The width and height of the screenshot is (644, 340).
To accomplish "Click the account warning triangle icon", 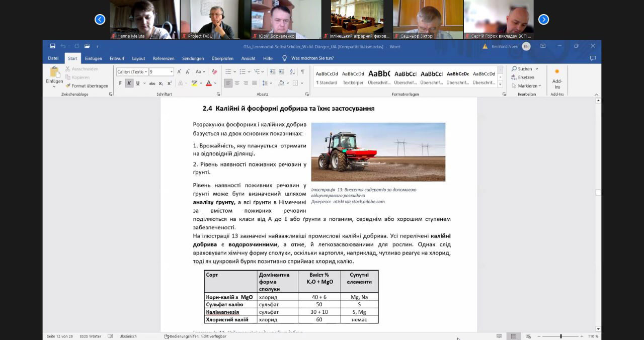I will click(485, 46).
